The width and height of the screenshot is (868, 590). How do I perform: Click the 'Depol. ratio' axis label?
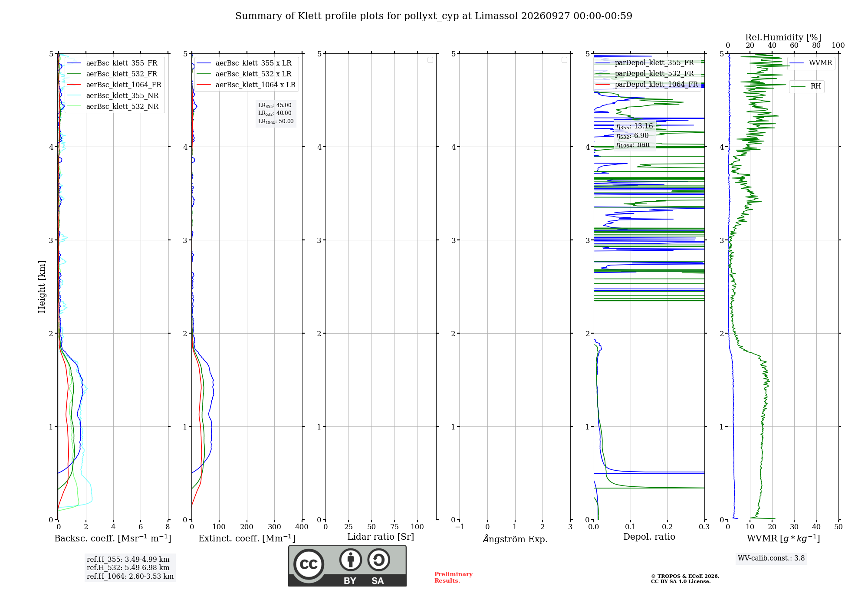[649, 537]
